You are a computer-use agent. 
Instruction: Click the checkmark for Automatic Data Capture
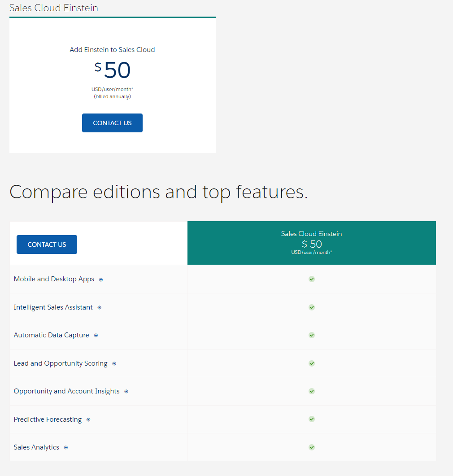click(x=311, y=335)
